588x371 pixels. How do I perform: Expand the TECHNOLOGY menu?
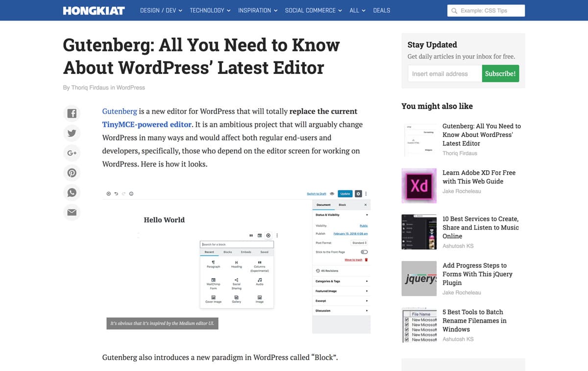(210, 10)
